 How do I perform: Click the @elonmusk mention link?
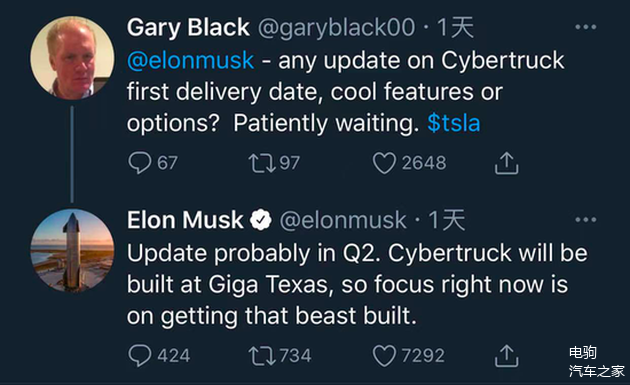coord(190,61)
